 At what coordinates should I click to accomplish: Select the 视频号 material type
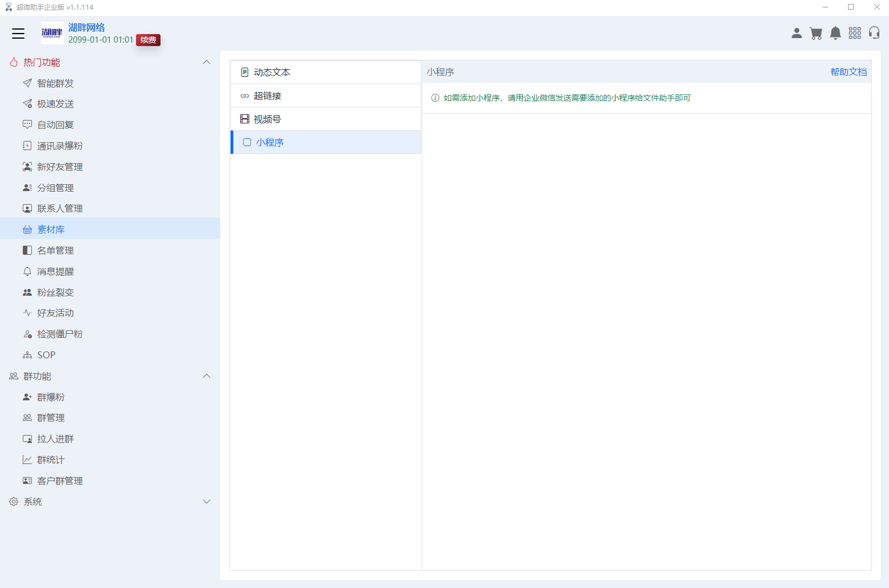(x=267, y=119)
